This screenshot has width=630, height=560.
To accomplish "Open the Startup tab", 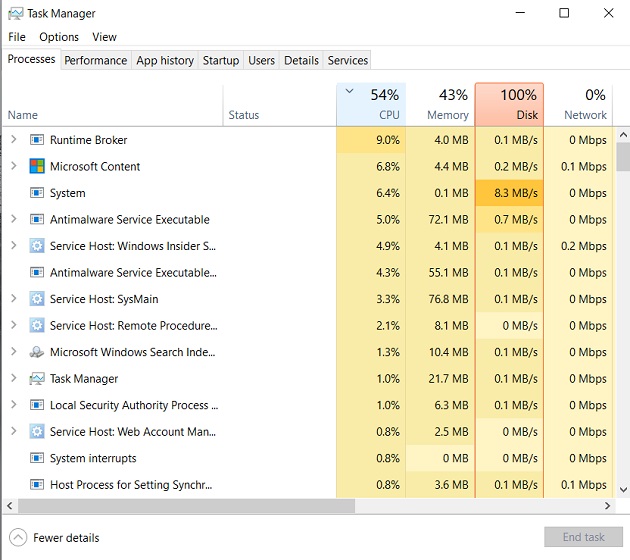I will click(221, 60).
